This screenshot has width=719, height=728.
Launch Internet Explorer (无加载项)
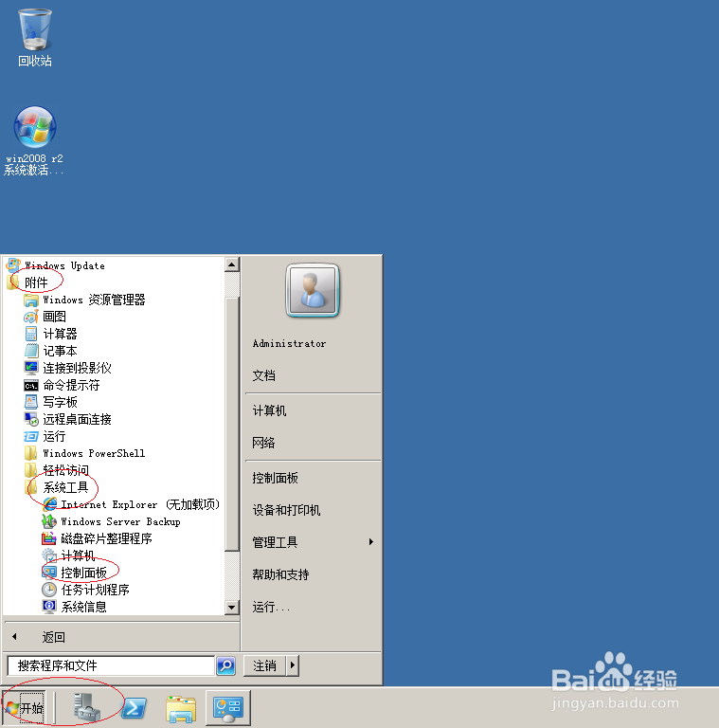click(131, 504)
